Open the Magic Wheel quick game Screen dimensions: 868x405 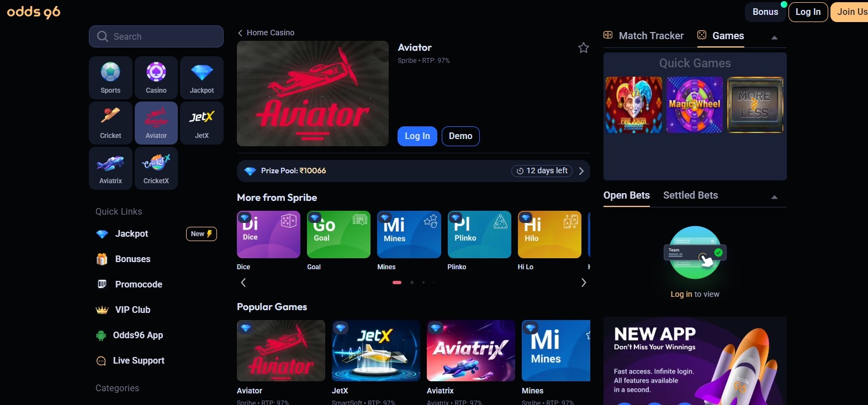[695, 105]
